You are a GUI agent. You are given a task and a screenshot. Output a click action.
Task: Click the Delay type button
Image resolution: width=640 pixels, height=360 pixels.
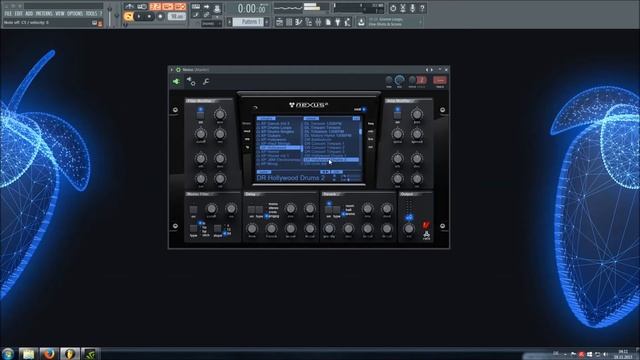click(x=259, y=209)
